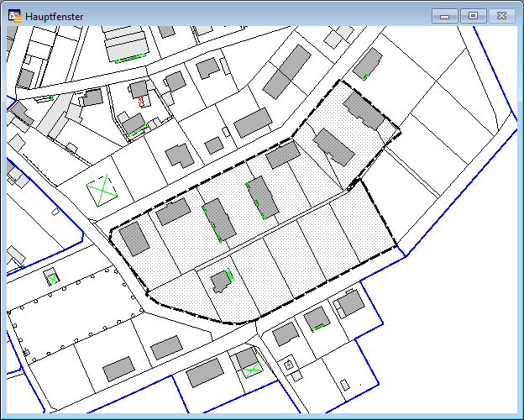Click the large green crossed square symbol
The height and width of the screenshot is (420, 524).
(102, 191)
